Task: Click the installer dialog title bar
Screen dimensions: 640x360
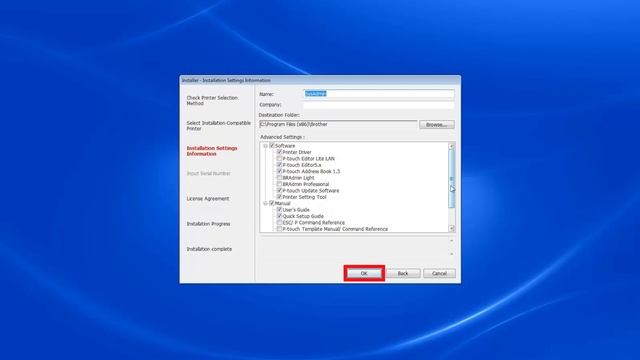Action: 320,80
